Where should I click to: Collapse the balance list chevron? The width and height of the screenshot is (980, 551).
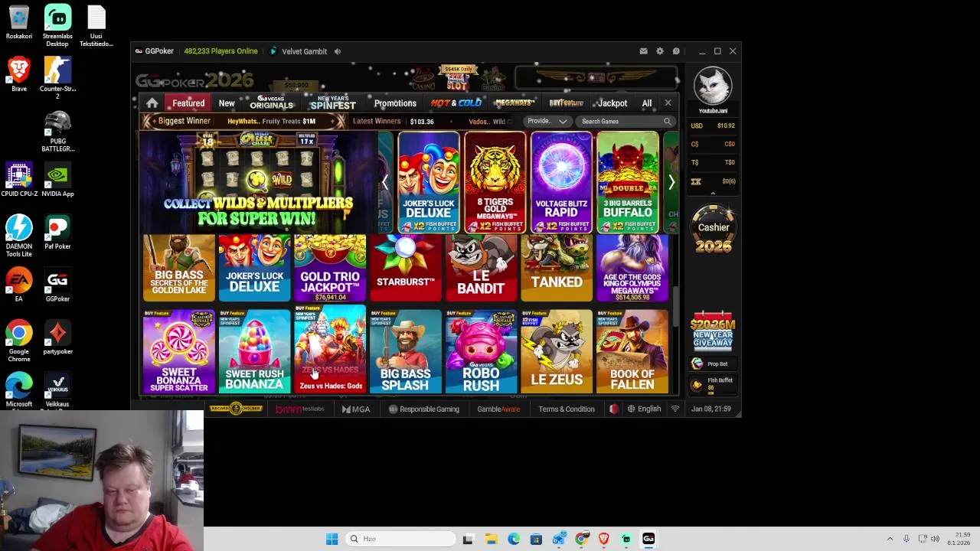713,194
